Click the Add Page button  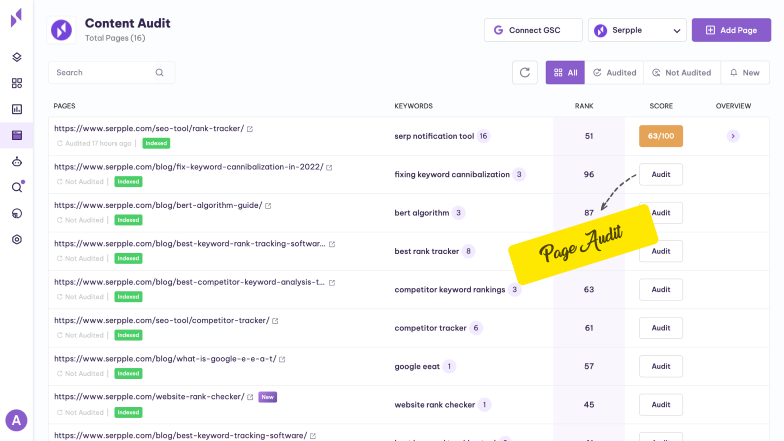[x=731, y=30]
